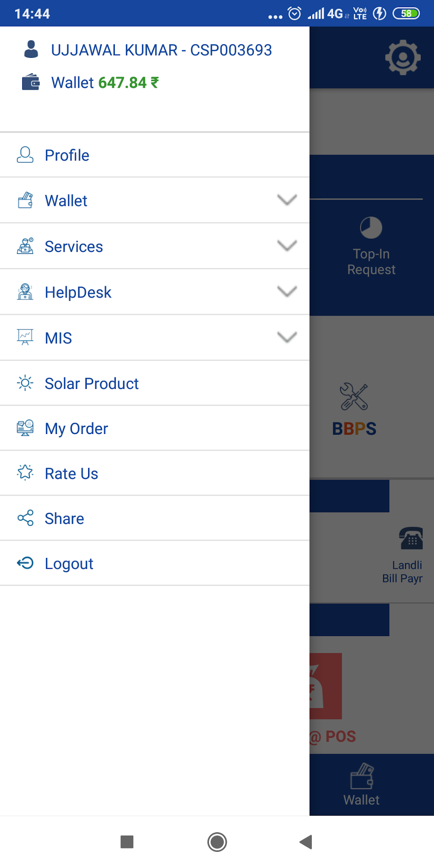Expand the HelpDesk submenu chevron
Image resolution: width=434 pixels, height=868 pixels.
[287, 292]
